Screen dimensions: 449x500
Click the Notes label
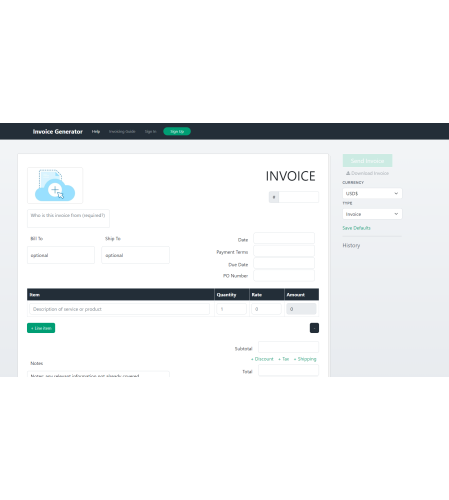(x=37, y=363)
